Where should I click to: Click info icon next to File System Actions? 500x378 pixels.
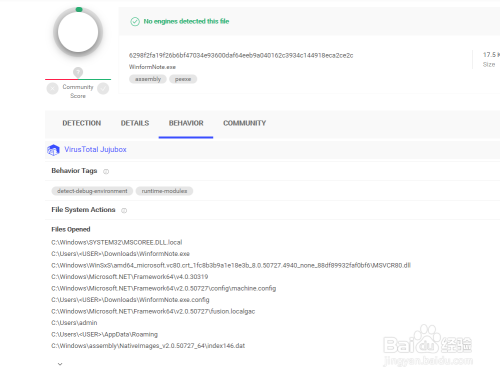point(124,210)
